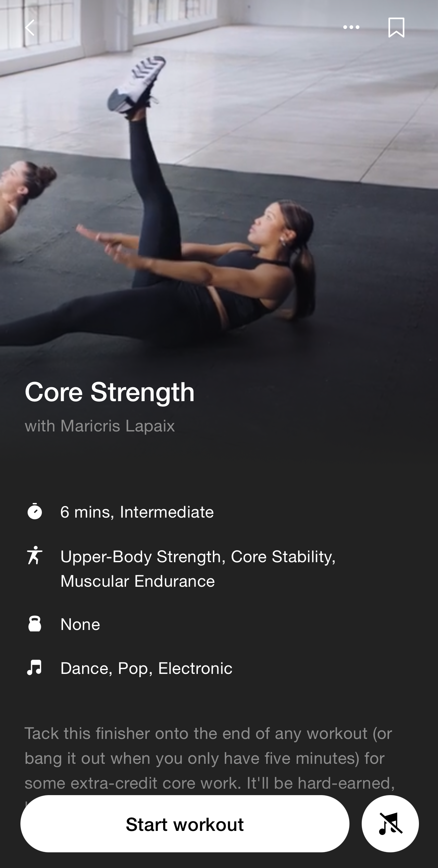Viewport: 438px width, 868px height.
Task: Tap the stretching figure focus icon
Action: point(34,555)
